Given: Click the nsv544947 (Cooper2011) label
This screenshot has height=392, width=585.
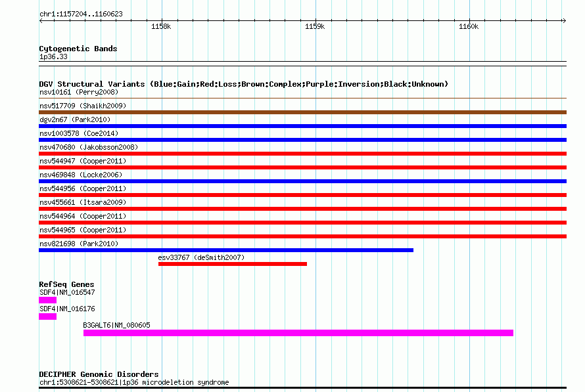Looking at the screenshot, I should click(83, 161).
